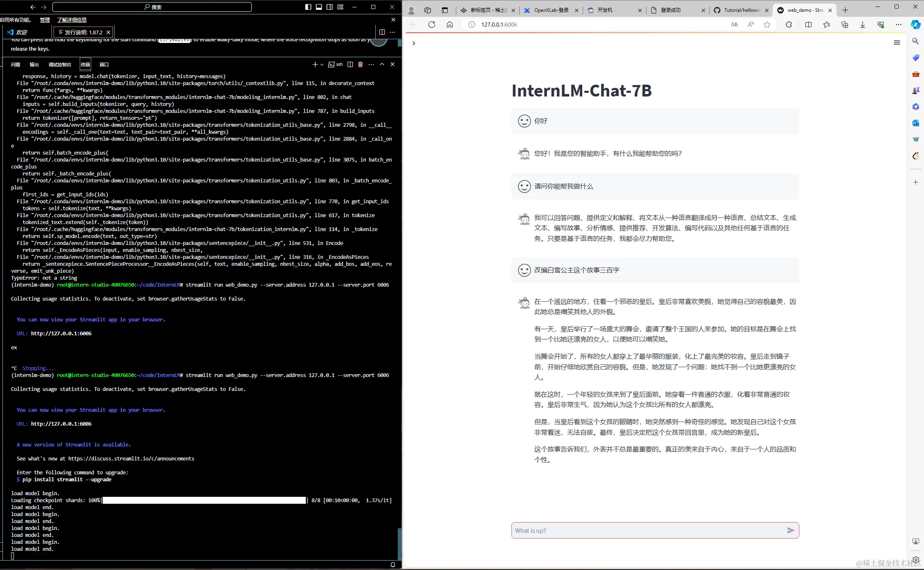Split the VS Code editor to the right
The width and height of the screenshot is (924, 570).
pyautogui.click(x=382, y=32)
